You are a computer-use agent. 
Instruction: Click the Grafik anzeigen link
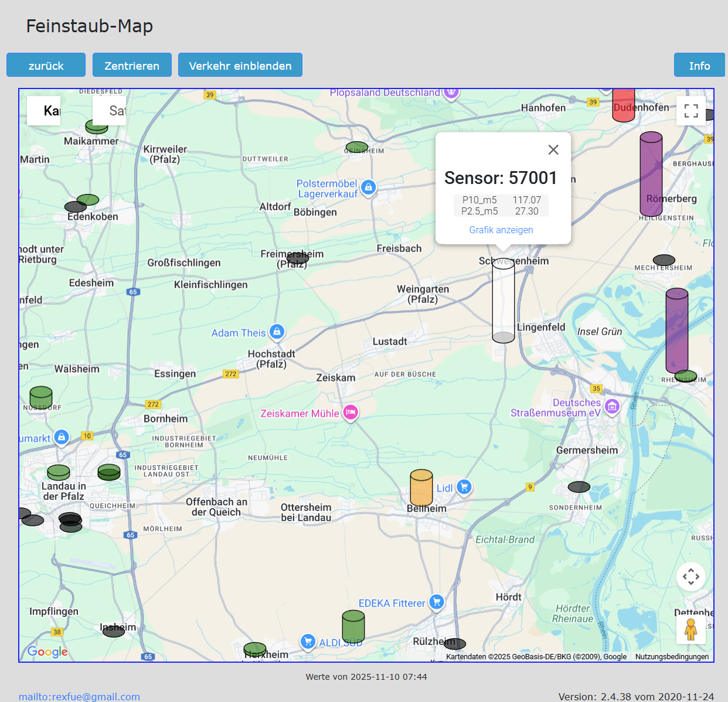(501, 230)
